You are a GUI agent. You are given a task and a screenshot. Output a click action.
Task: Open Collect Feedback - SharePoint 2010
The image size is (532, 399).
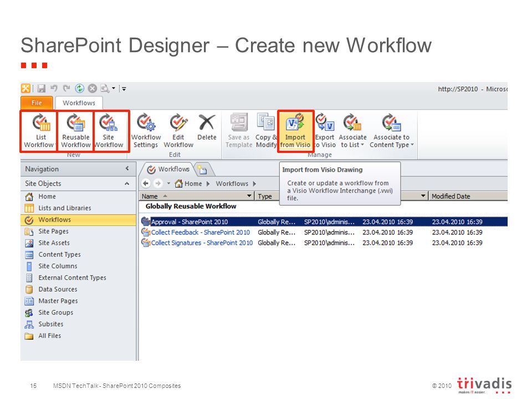200,232
